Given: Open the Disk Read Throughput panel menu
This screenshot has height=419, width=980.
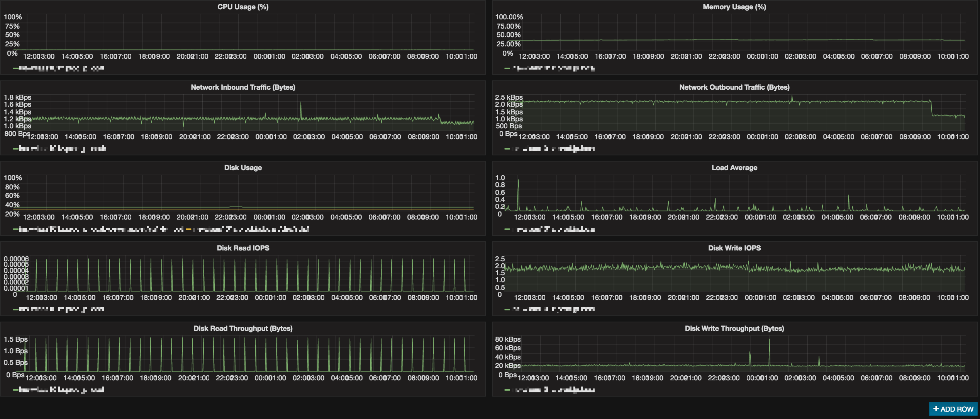Looking at the screenshot, I should (242, 328).
